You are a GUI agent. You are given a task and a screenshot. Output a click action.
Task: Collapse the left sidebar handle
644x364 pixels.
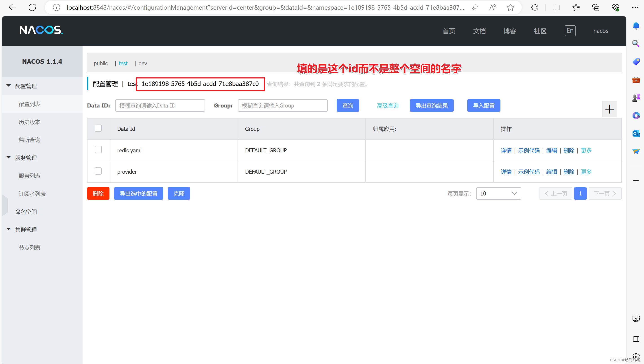click(x=4, y=205)
